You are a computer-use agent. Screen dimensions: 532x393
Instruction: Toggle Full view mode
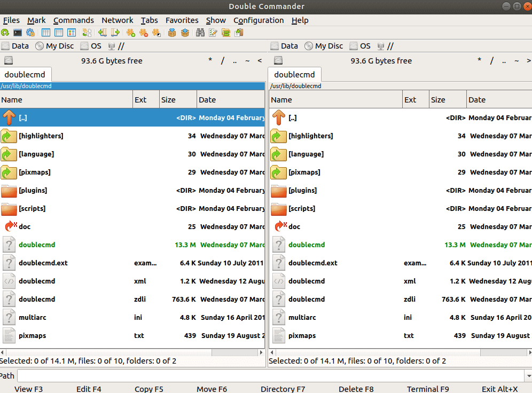tap(59, 33)
